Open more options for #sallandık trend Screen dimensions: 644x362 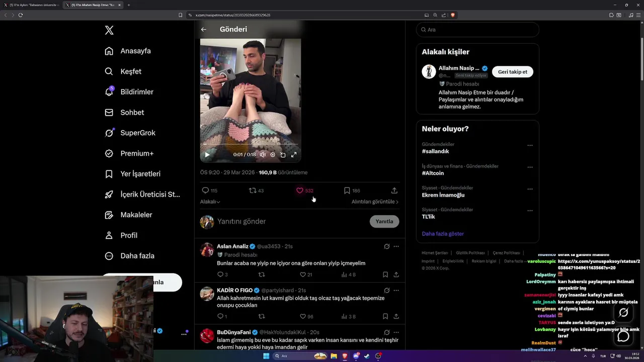(530, 145)
